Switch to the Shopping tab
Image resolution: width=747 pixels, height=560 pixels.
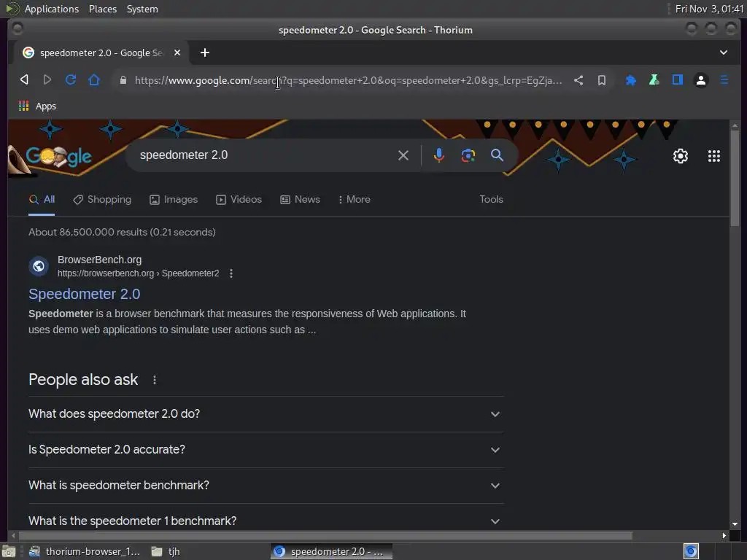(x=102, y=200)
